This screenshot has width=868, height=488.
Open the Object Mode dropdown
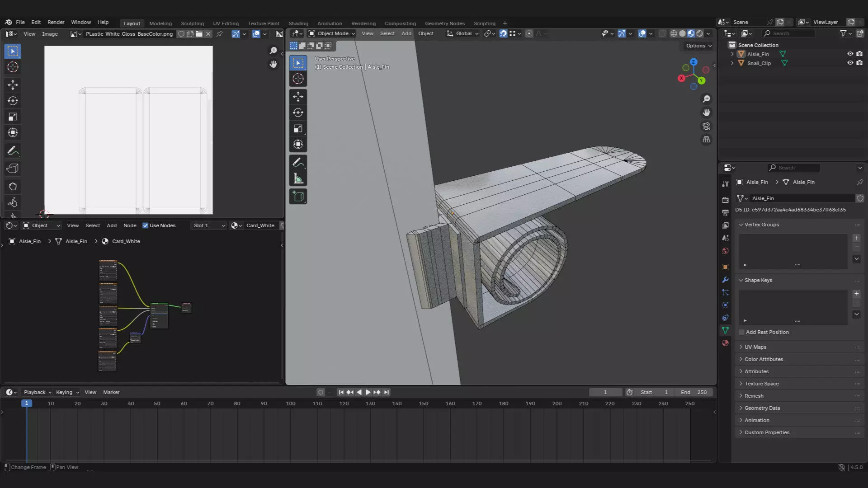coord(332,33)
